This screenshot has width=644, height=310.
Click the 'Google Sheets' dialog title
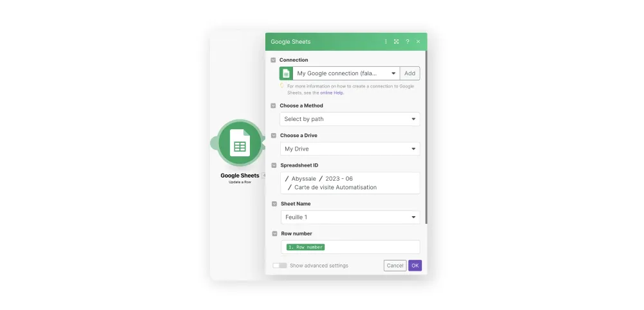(x=291, y=42)
